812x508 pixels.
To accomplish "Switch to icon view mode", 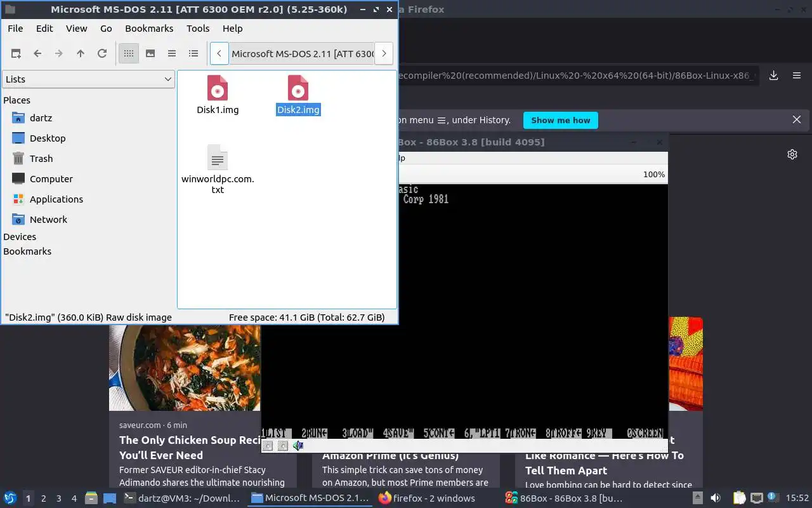I will click(x=129, y=54).
